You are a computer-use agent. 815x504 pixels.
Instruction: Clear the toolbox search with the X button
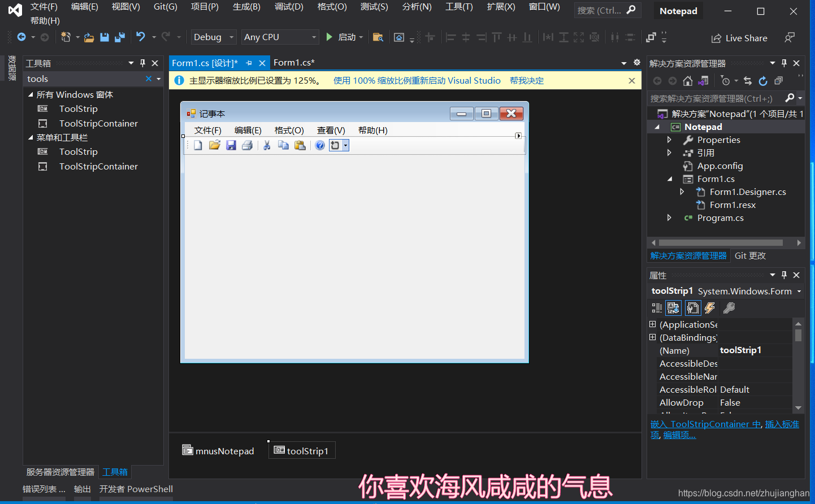tap(149, 79)
